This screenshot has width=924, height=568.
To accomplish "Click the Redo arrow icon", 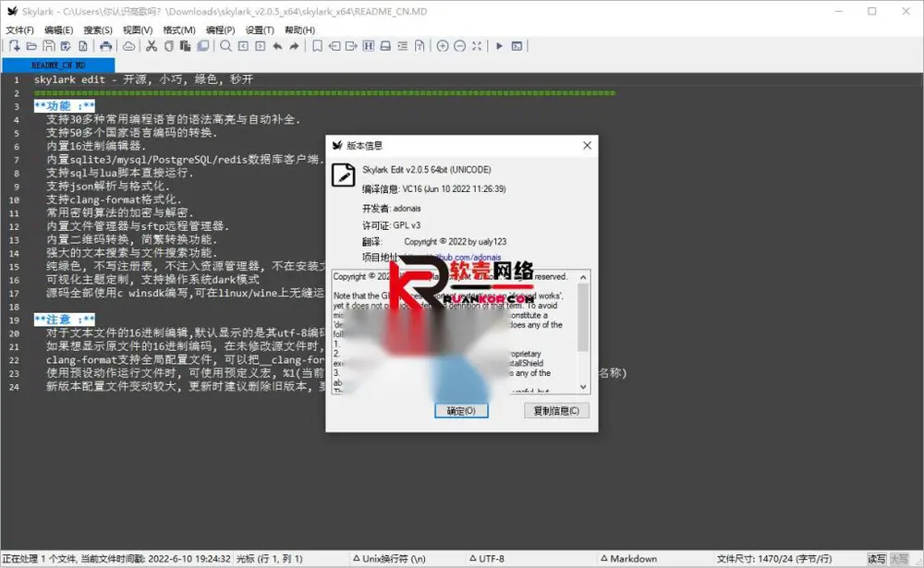I will pos(294,46).
